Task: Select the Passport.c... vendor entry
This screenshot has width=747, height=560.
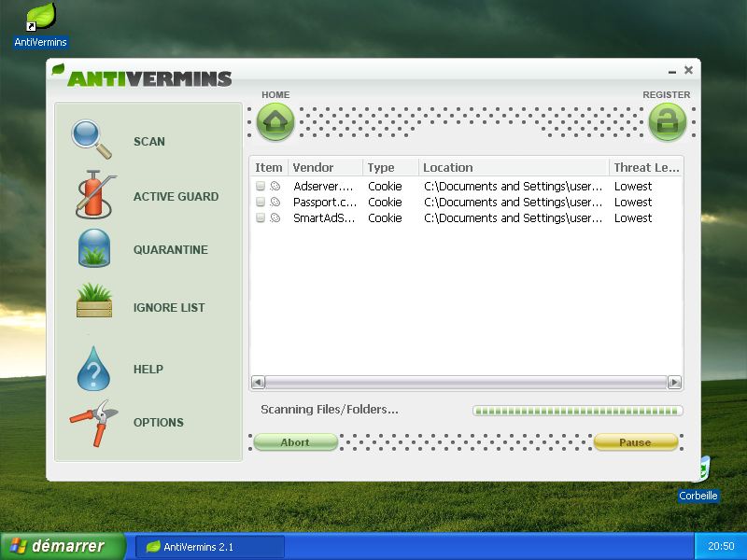Action: 325,202
